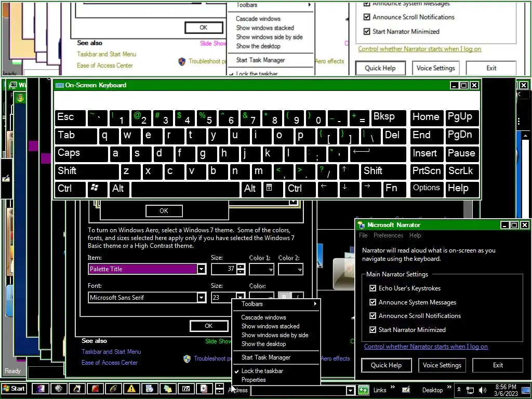Toggle the ScrLk key on the keyboard
Viewport: 532px width, 399px height.
pyautogui.click(x=462, y=171)
